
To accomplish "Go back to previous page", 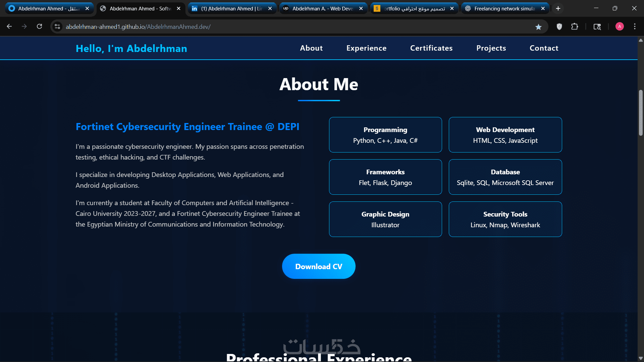I will pyautogui.click(x=9, y=26).
